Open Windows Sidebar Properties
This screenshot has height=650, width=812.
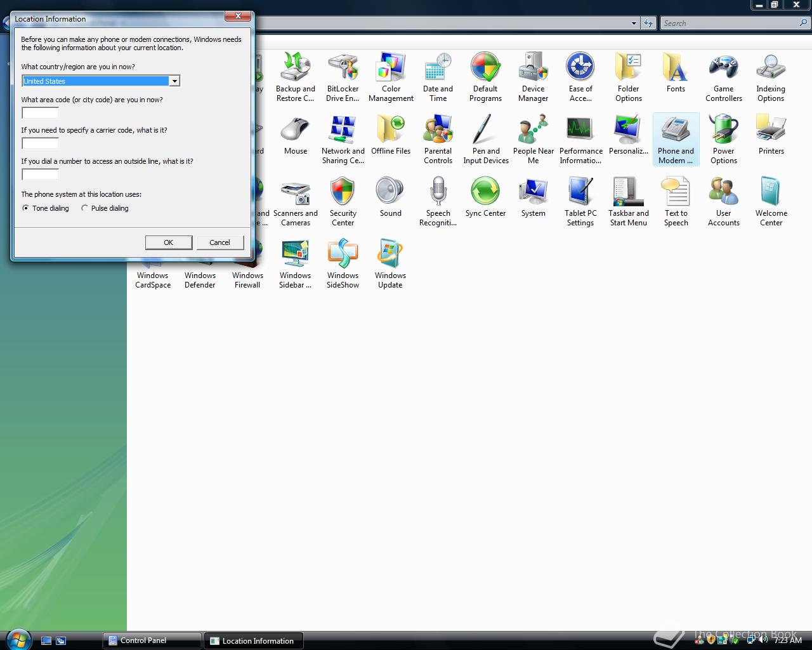point(295,264)
